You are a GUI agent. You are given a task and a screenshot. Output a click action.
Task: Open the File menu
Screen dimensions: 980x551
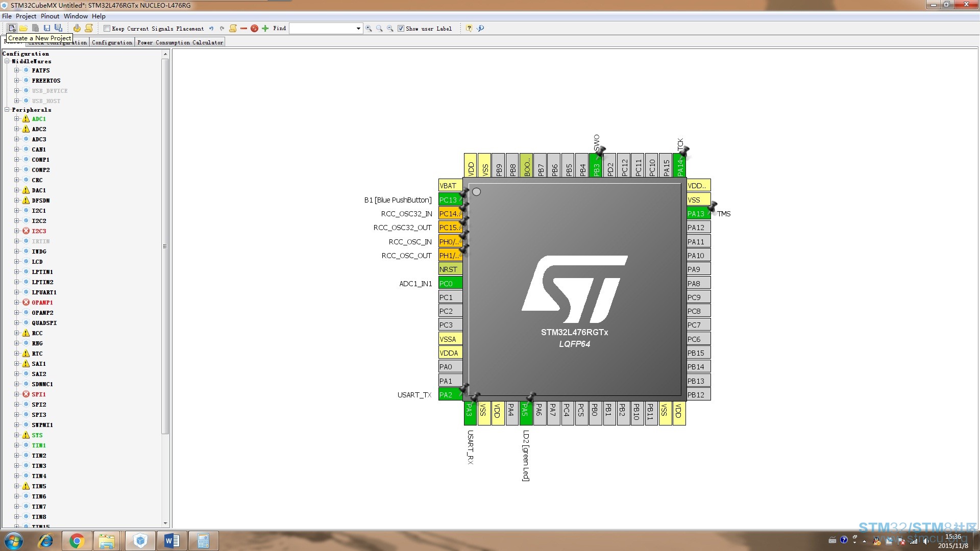[7, 16]
